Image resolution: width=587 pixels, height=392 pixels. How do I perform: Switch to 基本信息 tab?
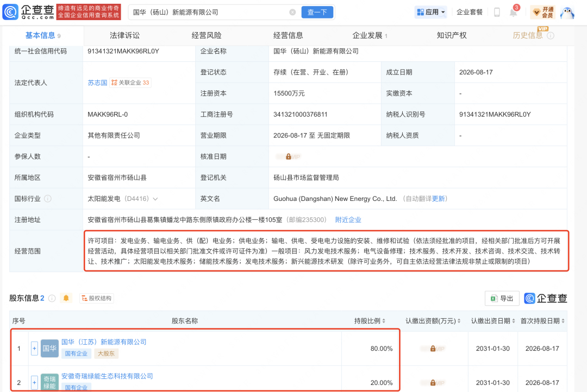43,35
